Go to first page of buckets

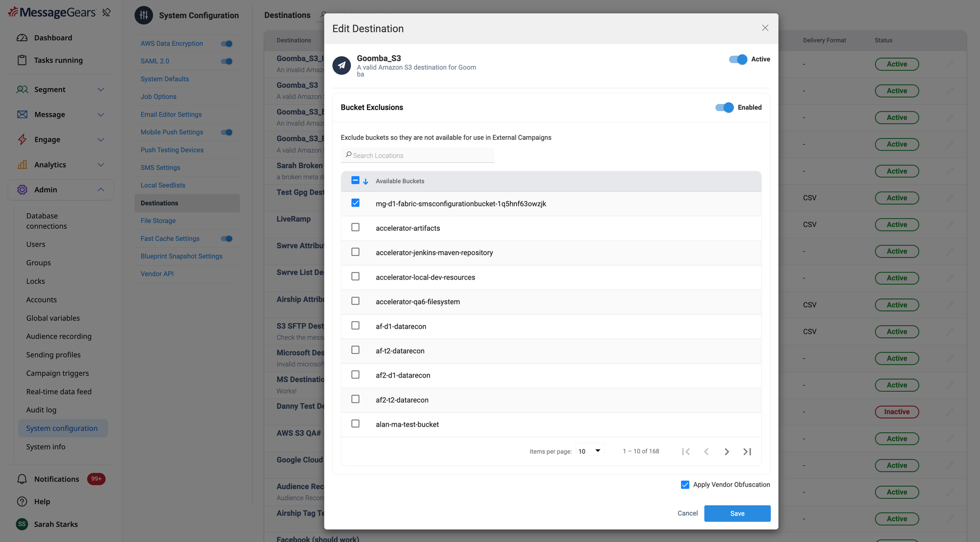tap(686, 451)
